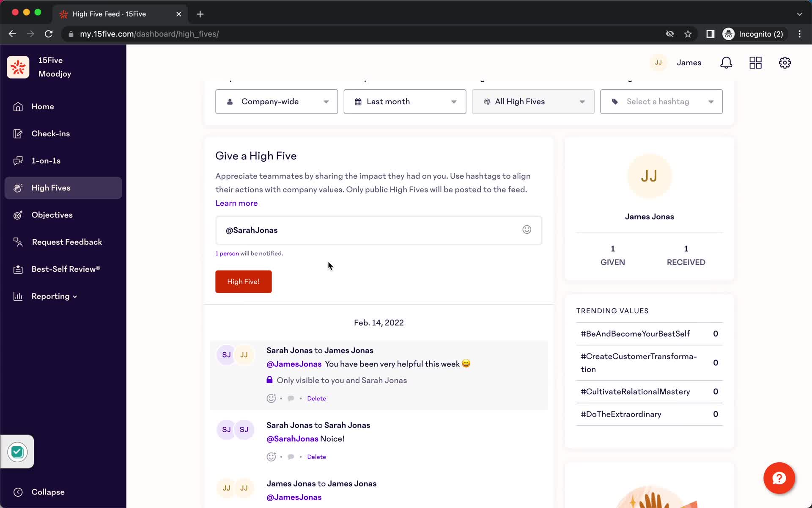Viewport: 812px width, 508px height.
Task: Click the Learn more link
Action: click(x=236, y=203)
